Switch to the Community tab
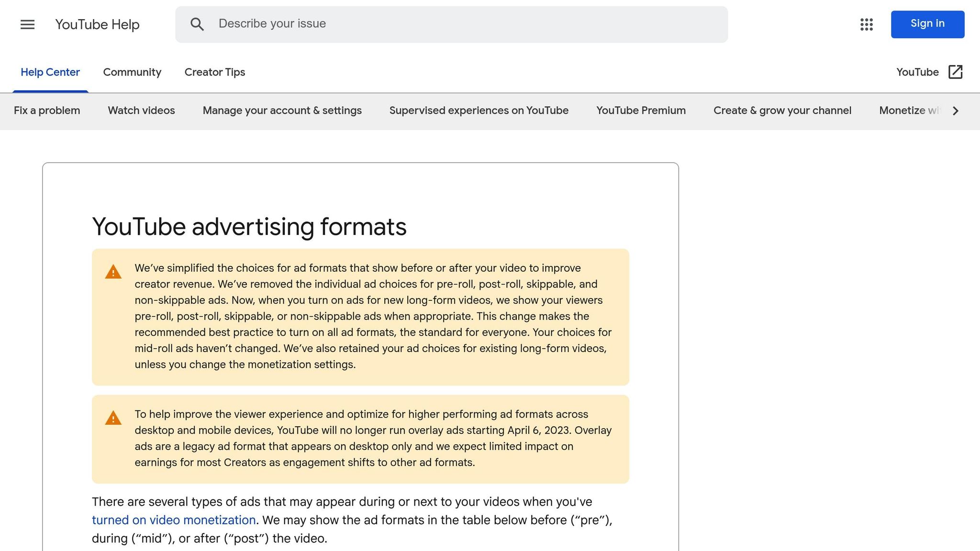This screenshot has height=551, width=980. [x=132, y=72]
